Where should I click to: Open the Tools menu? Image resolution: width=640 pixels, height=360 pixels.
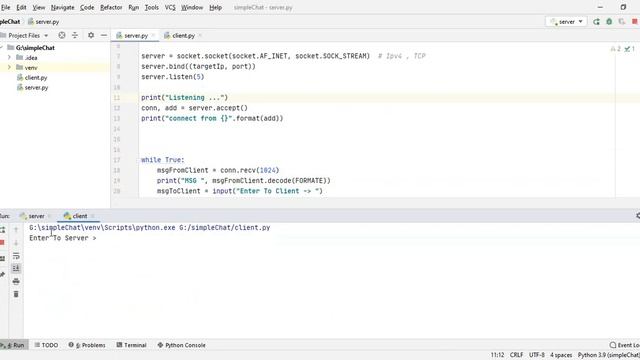pos(151,7)
